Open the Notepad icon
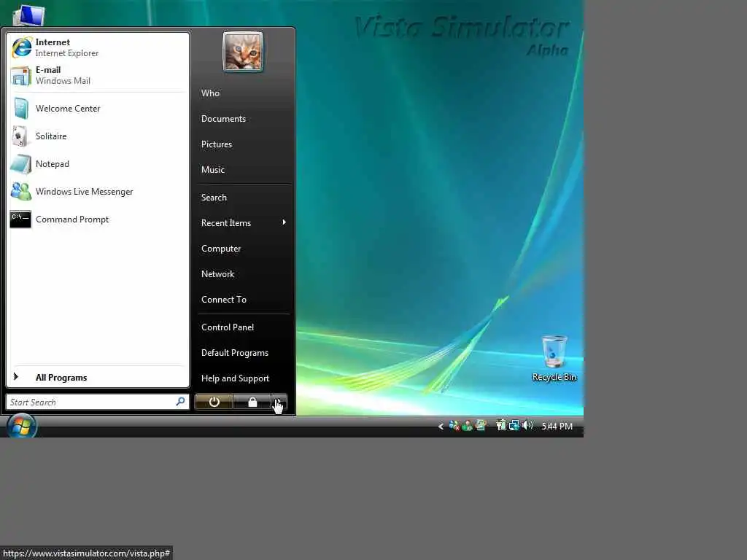The width and height of the screenshot is (747, 560). pyautogui.click(x=20, y=164)
